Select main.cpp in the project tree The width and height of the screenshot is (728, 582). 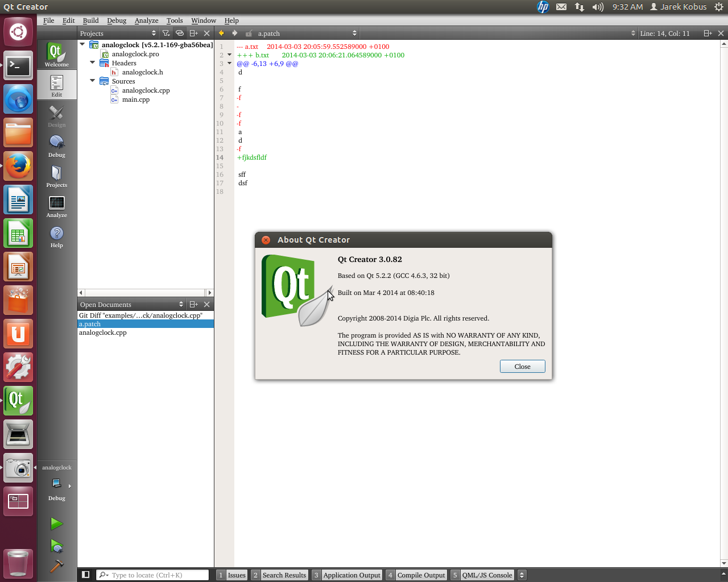pyautogui.click(x=135, y=99)
